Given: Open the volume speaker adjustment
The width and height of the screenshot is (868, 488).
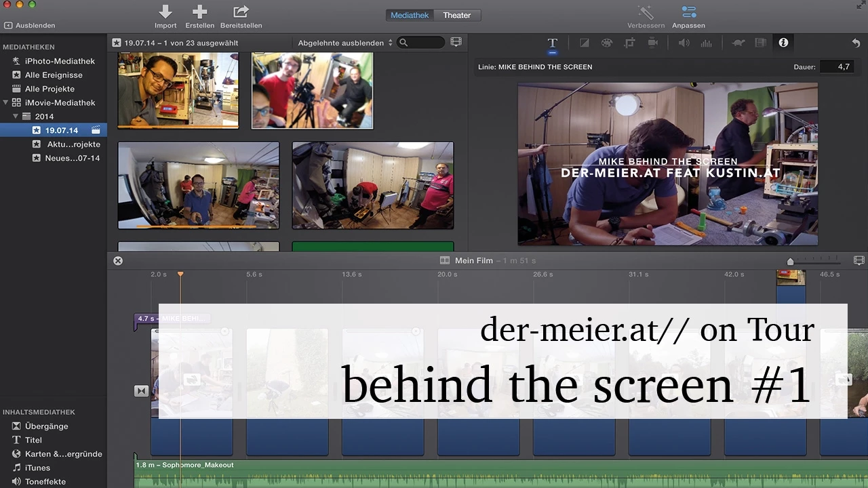Looking at the screenshot, I should tap(684, 43).
